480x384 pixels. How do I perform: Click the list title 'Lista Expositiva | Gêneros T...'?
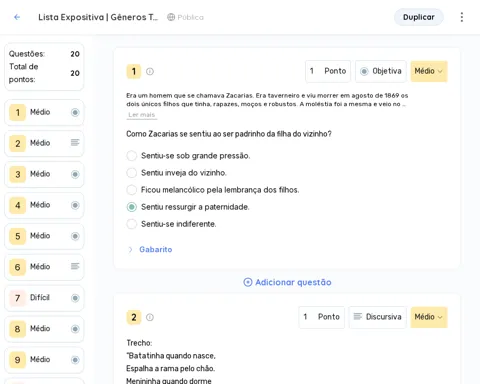point(98,17)
